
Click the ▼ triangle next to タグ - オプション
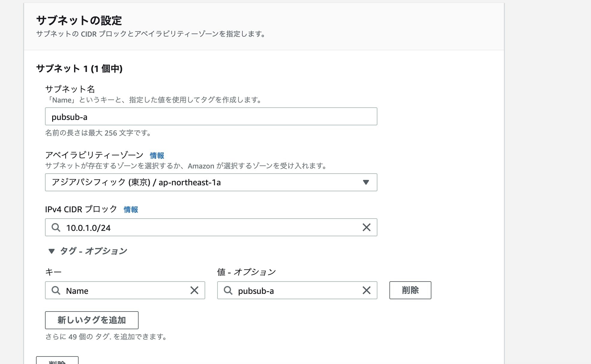click(x=52, y=251)
